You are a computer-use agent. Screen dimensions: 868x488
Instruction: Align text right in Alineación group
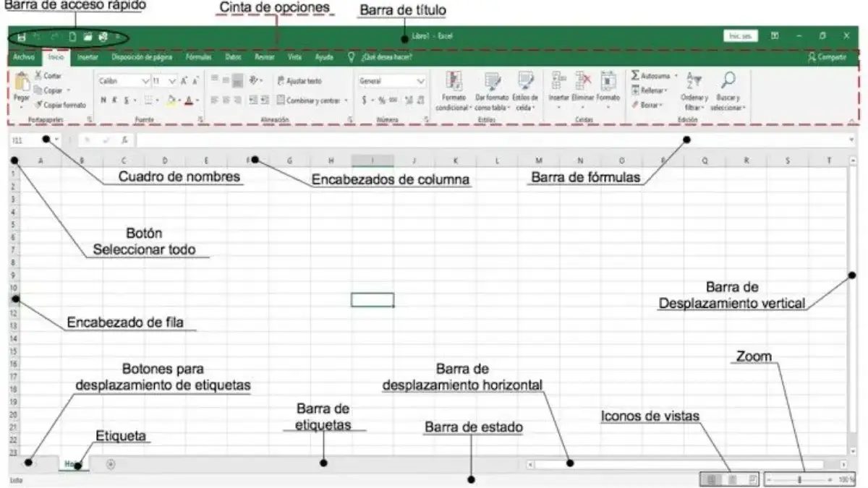[x=238, y=100]
